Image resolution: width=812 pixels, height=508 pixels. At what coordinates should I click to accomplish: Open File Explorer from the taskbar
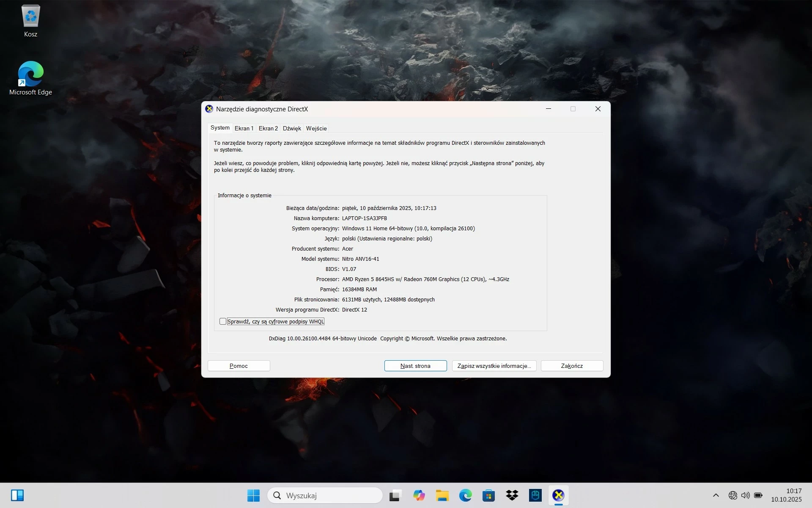tap(442, 495)
